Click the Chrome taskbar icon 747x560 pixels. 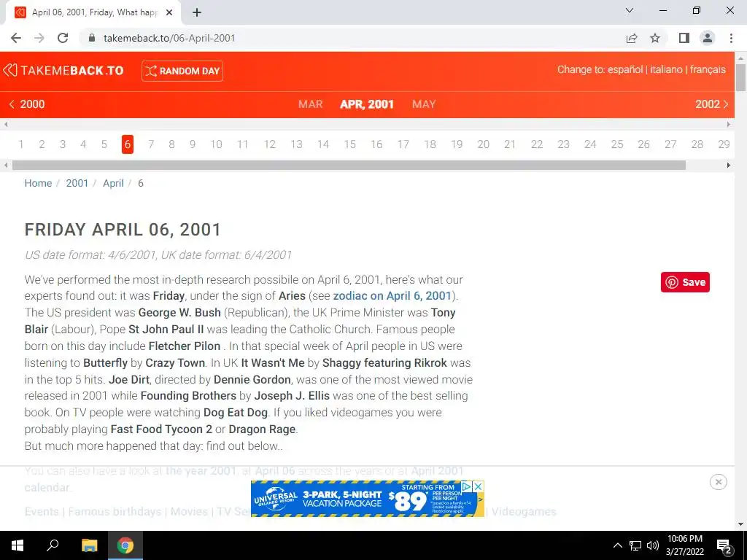[x=125, y=545]
